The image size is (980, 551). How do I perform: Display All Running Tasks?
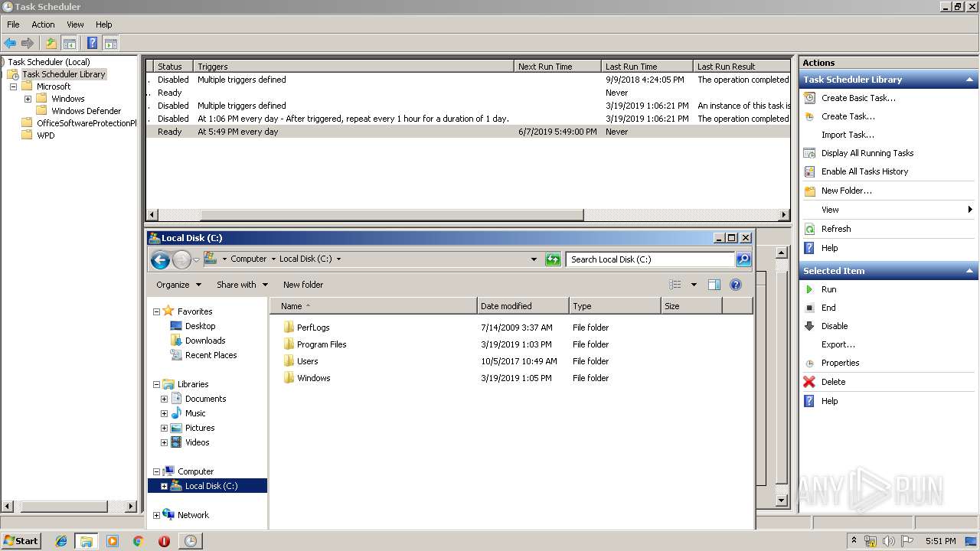click(x=867, y=153)
